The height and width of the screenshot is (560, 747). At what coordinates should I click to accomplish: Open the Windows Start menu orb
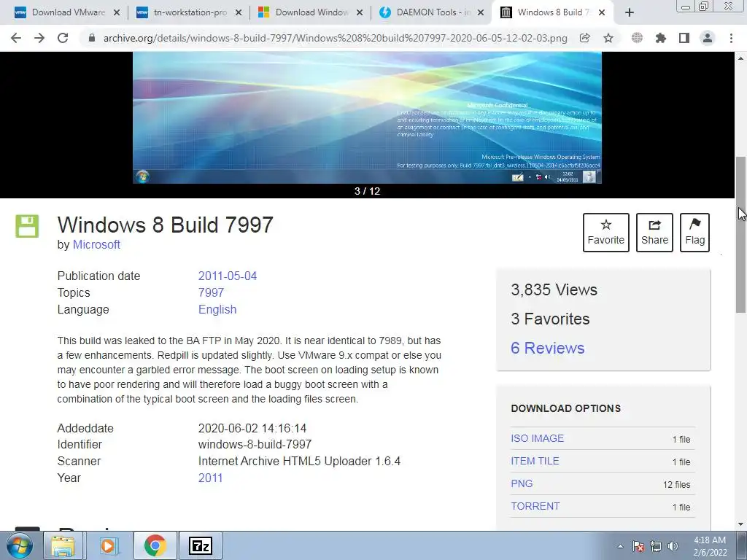[x=19, y=545]
